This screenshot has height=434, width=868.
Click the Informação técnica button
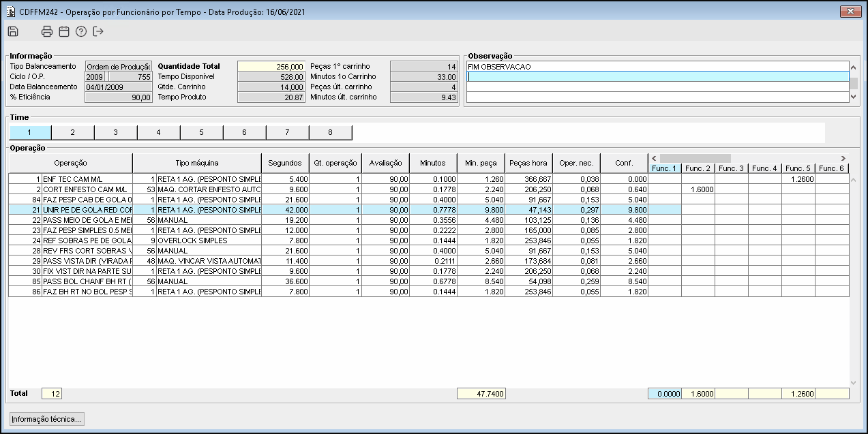coord(47,419)
